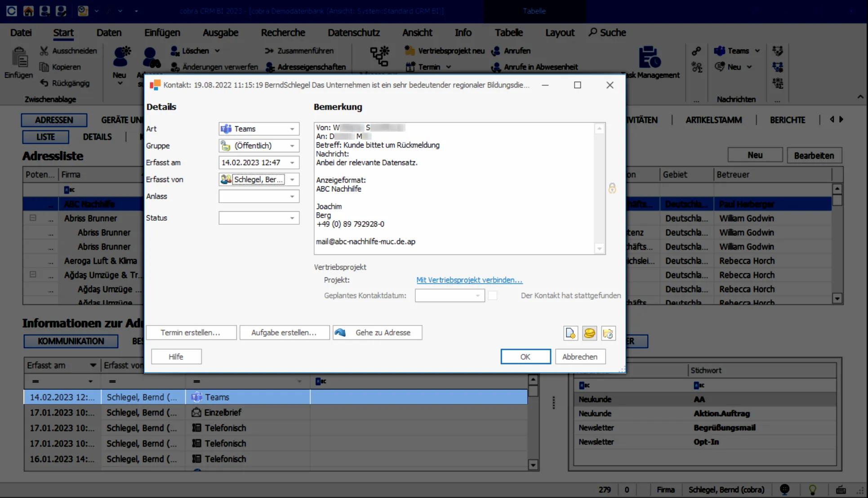Collapse the Abriss Brunner tree group

(33, 218)
